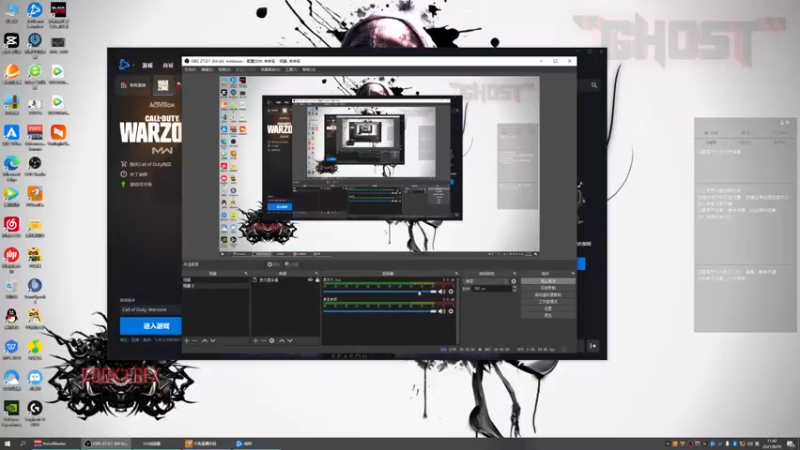800x450 pixels.
Task: Open the Logitech G HUB desktop shortcut
Action: (x=35, y=413)
